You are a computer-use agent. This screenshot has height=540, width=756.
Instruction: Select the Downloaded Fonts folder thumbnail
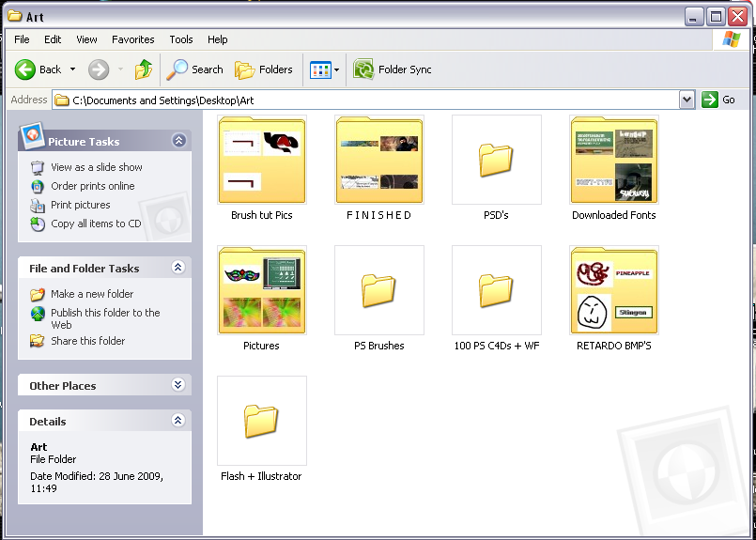click(613, 161)
